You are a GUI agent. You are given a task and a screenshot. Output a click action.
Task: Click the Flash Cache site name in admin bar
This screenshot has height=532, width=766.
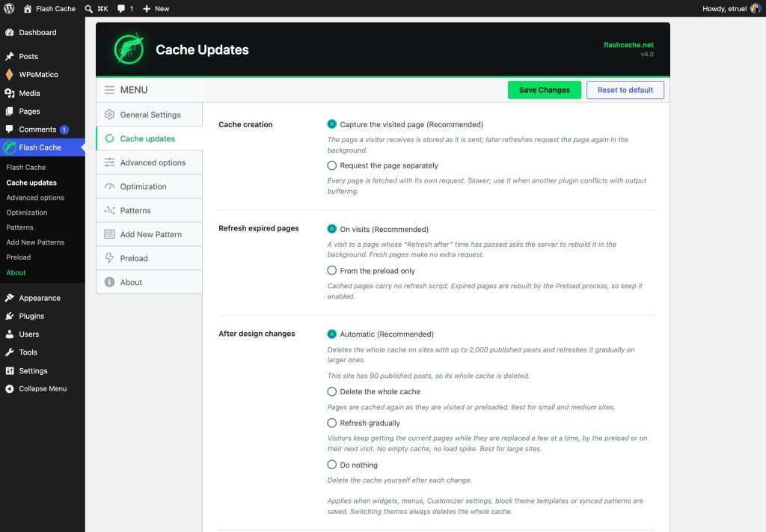pos(55,8)
